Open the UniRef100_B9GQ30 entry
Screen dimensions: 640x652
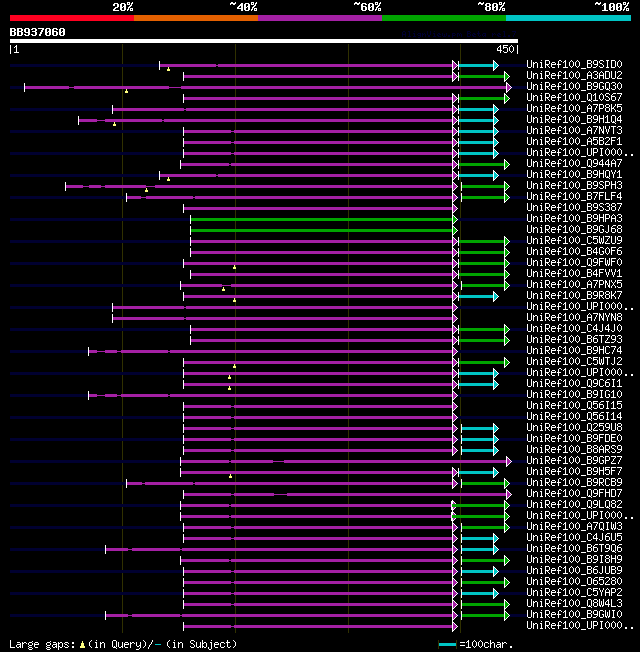(x=574, y=86)
